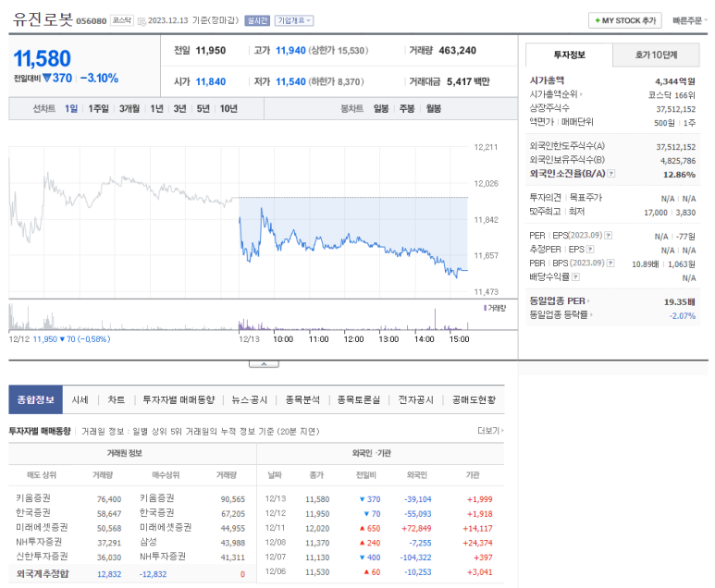Click 고가 value 11,940

point(290,51)
